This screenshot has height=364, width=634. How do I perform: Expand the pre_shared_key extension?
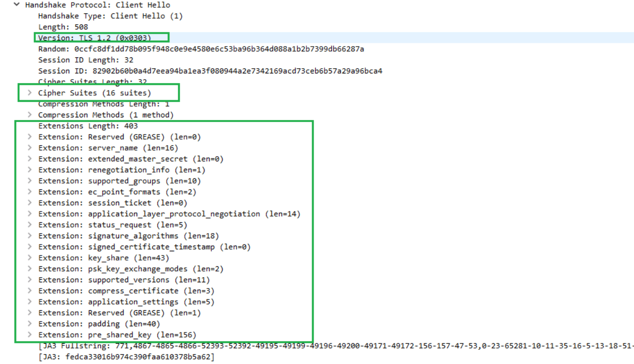pyautogui.click(x=30, y=335)
